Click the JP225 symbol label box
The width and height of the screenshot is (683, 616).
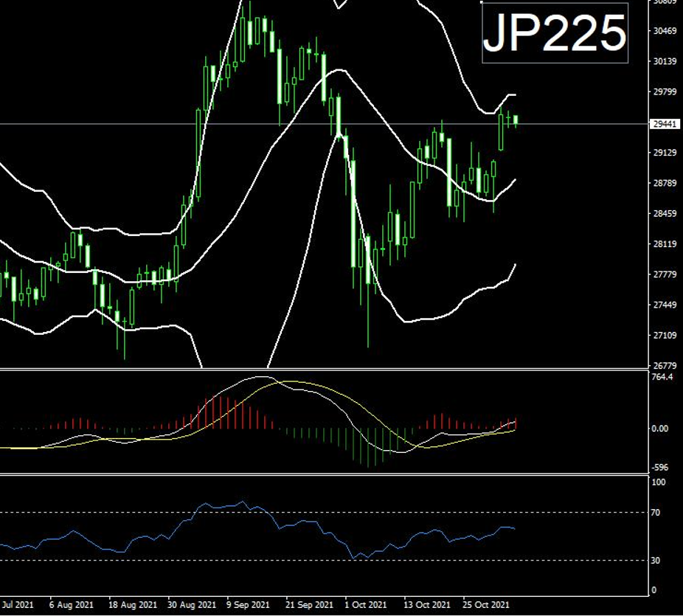555,33
